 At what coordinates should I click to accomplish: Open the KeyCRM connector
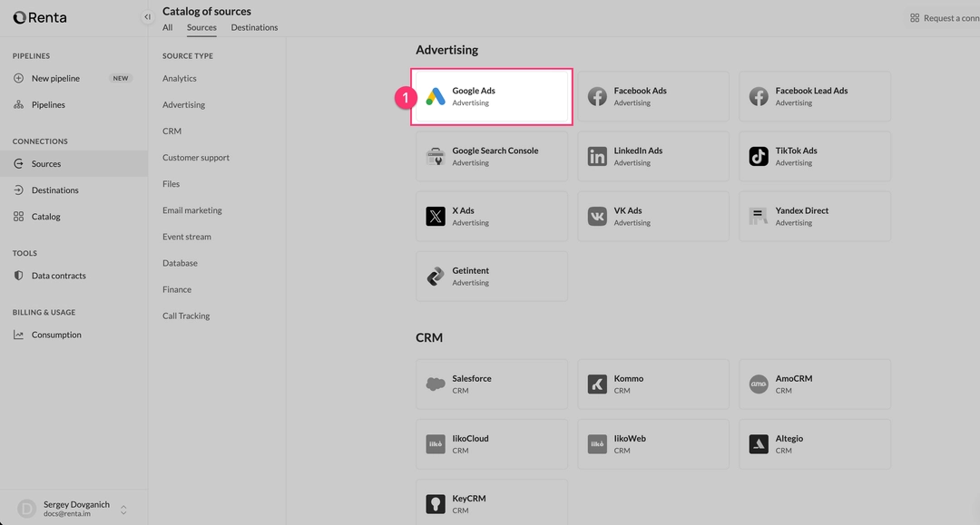click(x=491, y=503)
